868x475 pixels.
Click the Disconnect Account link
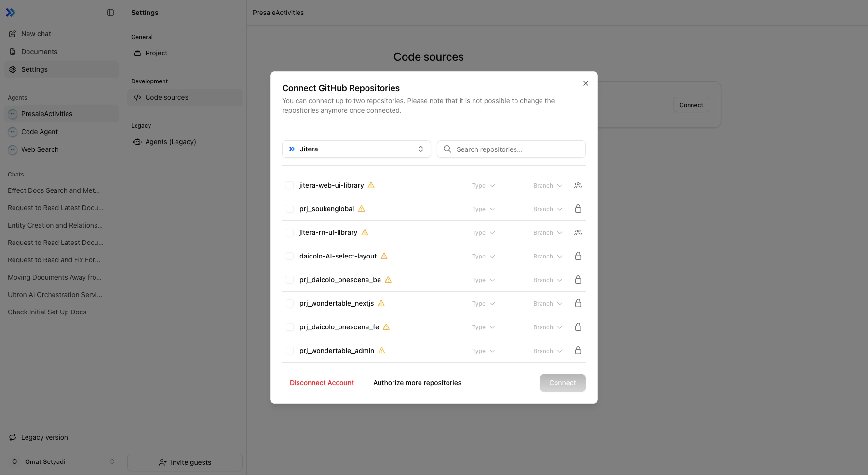point(322,383)
